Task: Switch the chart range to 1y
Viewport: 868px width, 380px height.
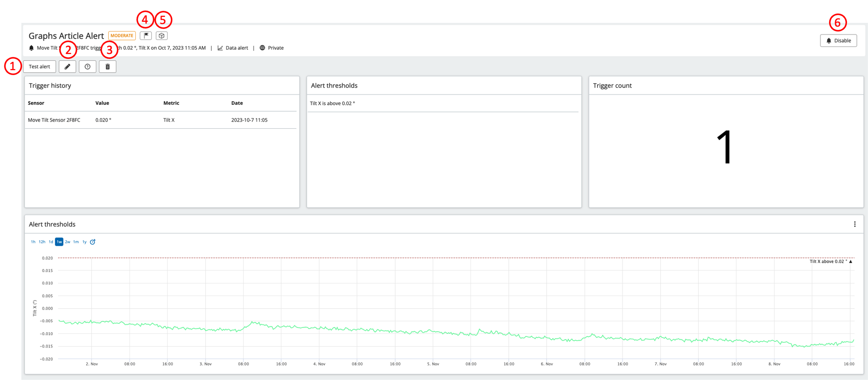Action: tap(84, 241)
